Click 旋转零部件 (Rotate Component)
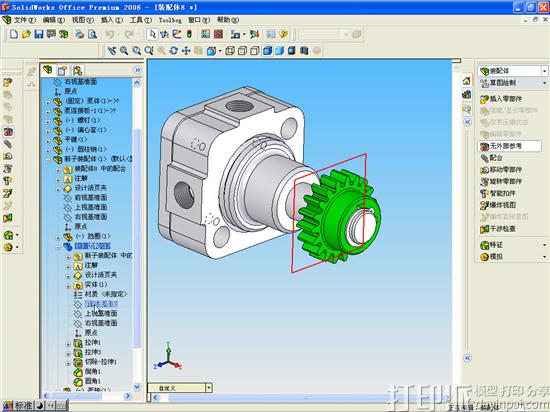This screenshot has width=550, height=412. [501, 182]
